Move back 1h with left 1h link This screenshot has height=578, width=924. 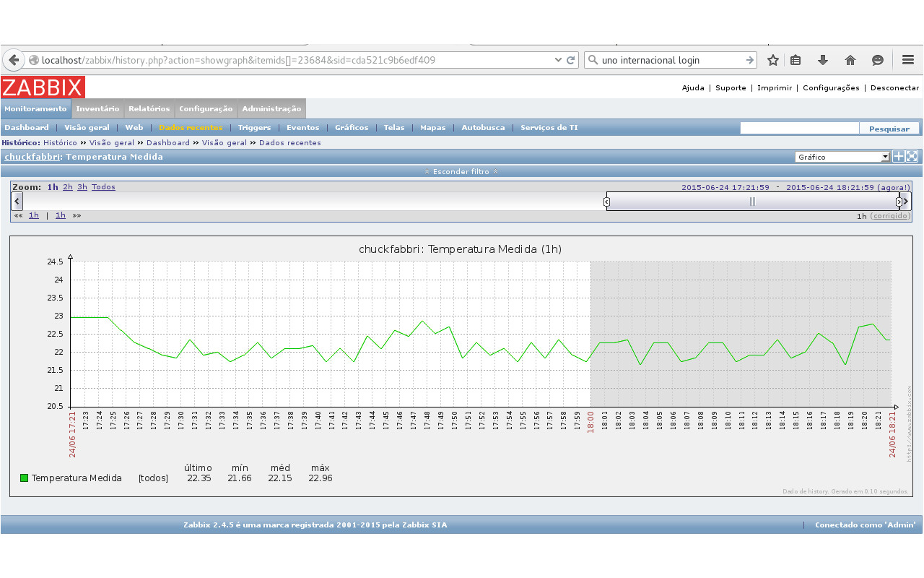tap(34, 215)
